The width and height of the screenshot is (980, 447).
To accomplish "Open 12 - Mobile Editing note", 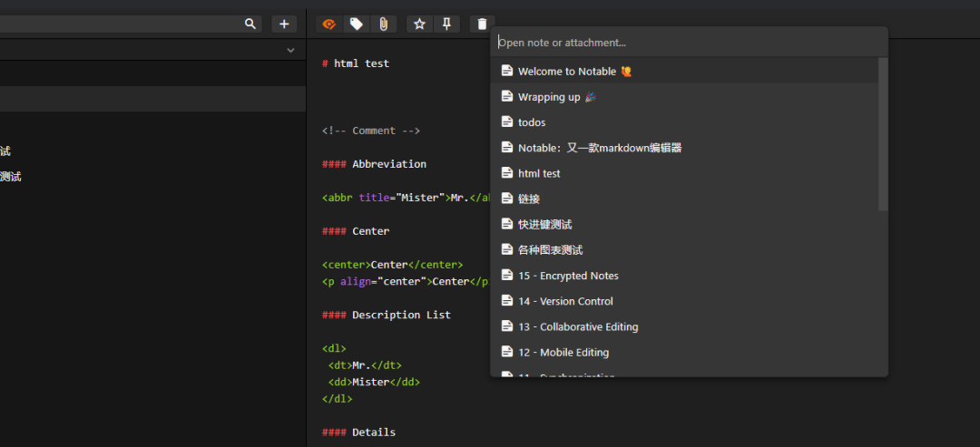I will [684, 353].
